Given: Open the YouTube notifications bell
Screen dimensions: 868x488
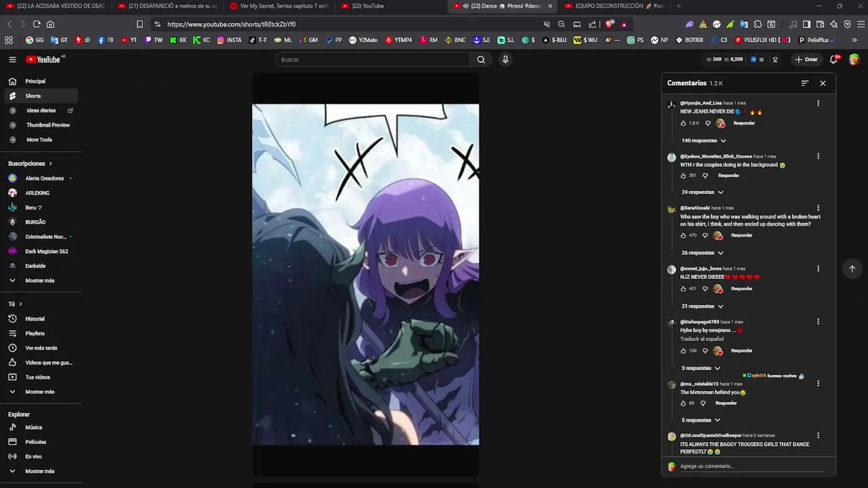Looking at the screenshot, I should 834,60.
